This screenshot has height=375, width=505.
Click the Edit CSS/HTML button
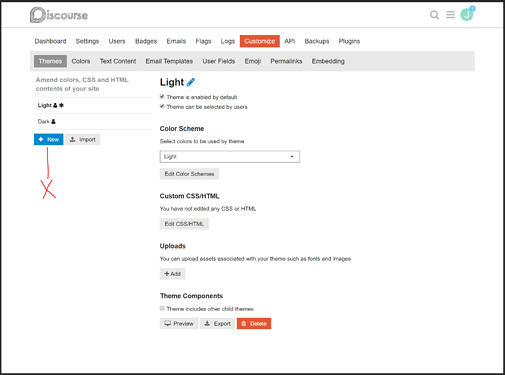click(184, 224)
